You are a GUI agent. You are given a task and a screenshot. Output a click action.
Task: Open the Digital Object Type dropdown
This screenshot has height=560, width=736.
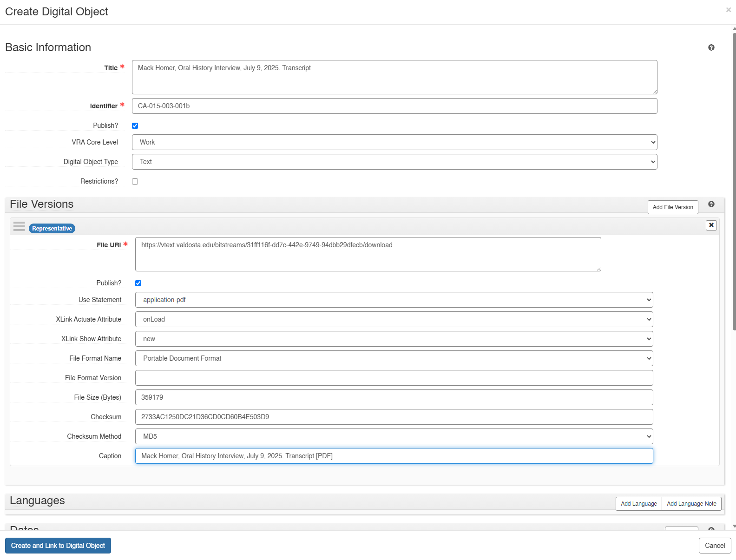pyautogui.click(x=394, y=162)
